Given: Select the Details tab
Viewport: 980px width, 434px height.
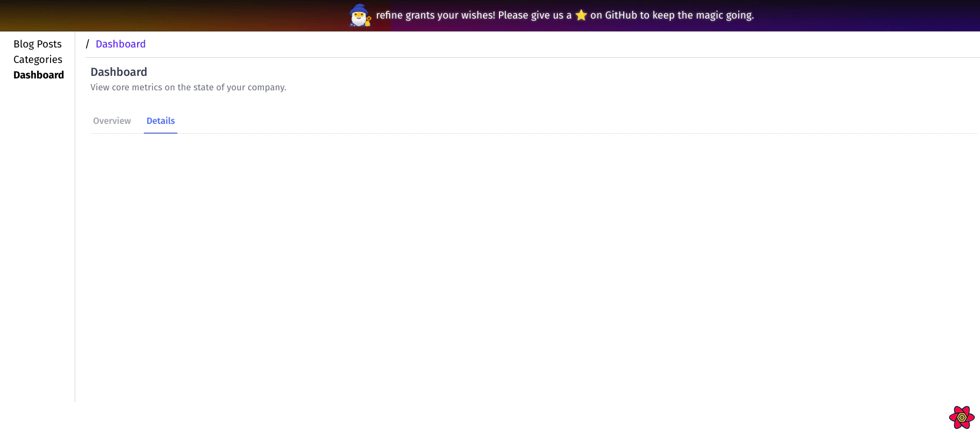Looking at the screenshot, I should pos(160,121).
